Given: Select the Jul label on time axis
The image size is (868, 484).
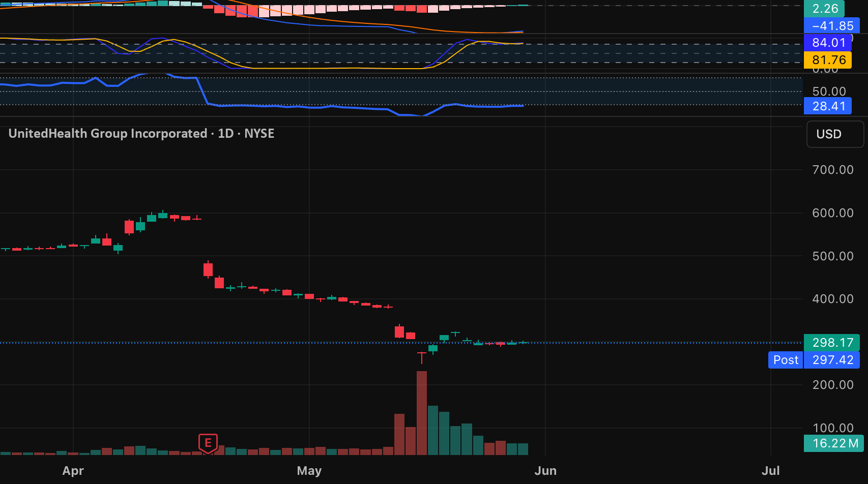Looking at the screenshot, I should pyautogui.click(x=771, y=471).
